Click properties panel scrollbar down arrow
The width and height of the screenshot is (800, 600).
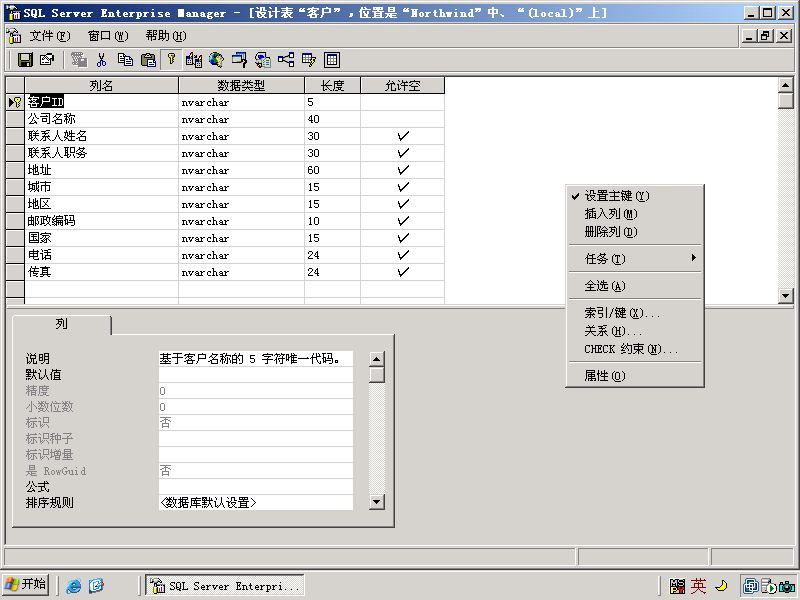pyautogui.click(x=377, y=502)
